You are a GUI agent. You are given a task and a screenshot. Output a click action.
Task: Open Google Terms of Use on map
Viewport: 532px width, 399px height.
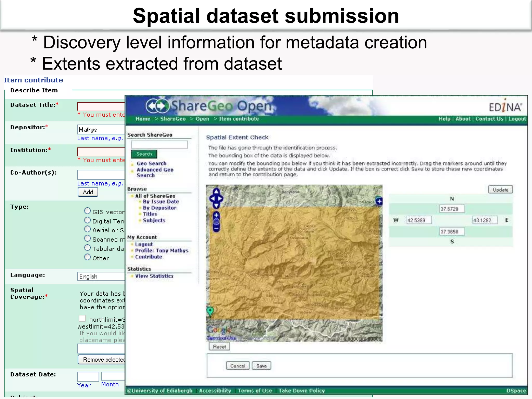point(222,338)
